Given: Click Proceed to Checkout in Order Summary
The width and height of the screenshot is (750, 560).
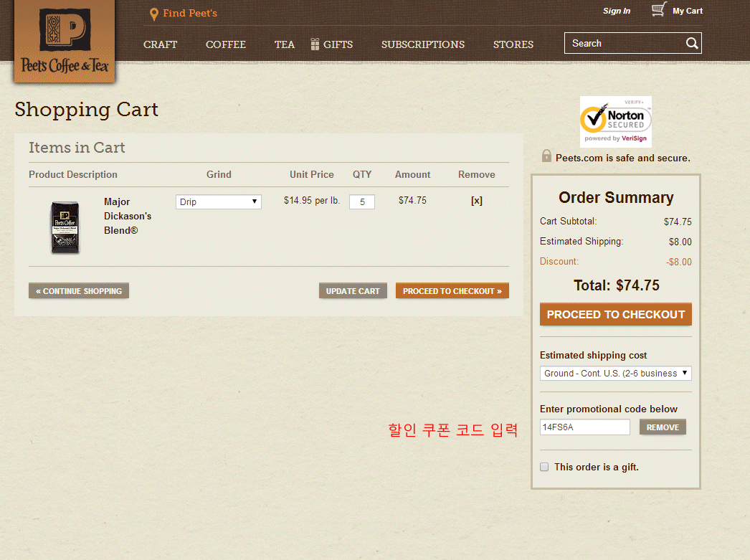Looking at the screenshot, I should pyautogui.click(x=615, y=314).
